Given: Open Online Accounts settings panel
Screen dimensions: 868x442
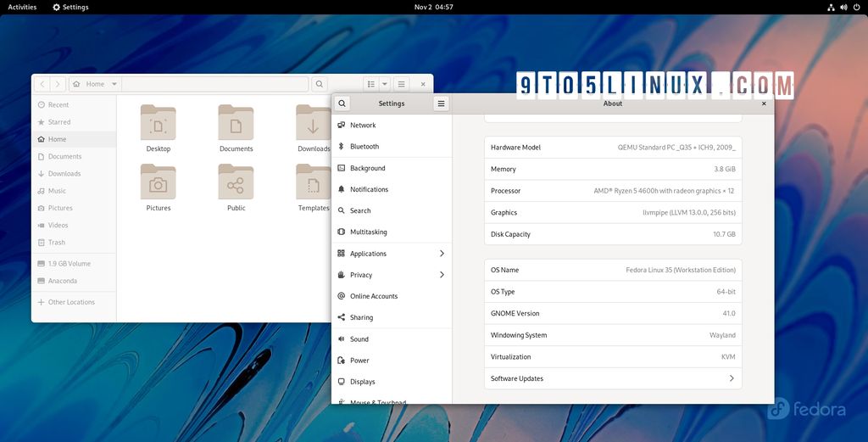Looking at the screenshot, I should tap(392, 296).
